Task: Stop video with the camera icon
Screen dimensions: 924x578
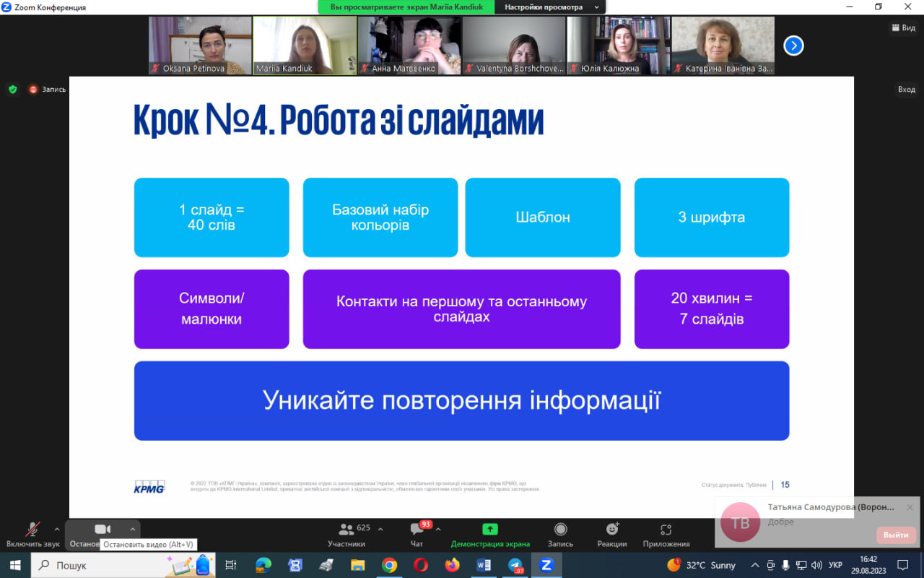Action: click(103, 530)
